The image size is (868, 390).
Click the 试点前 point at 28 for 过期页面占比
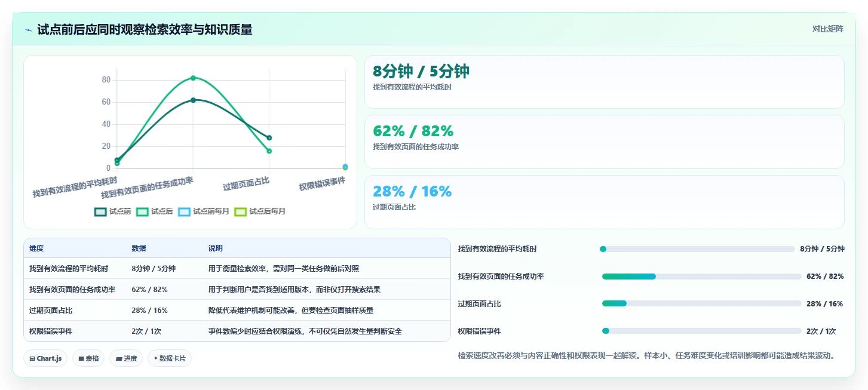pyautogui.click(x=269, y=138)
